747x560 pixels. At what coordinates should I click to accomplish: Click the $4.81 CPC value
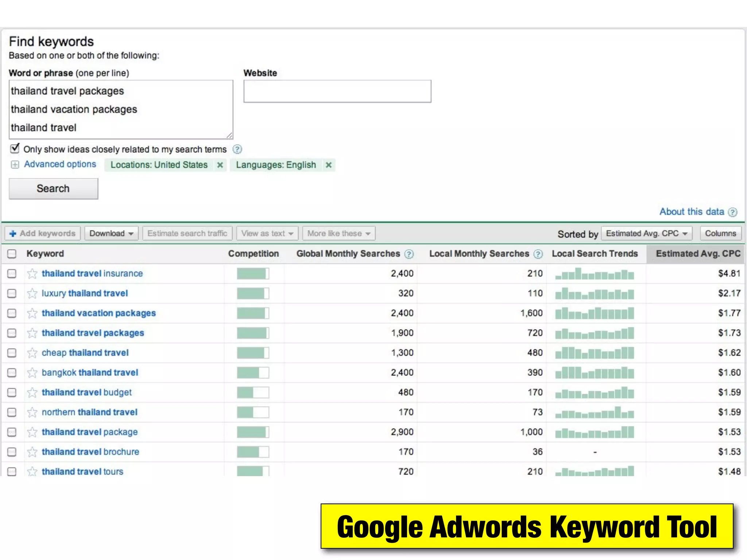click(729, 273)
